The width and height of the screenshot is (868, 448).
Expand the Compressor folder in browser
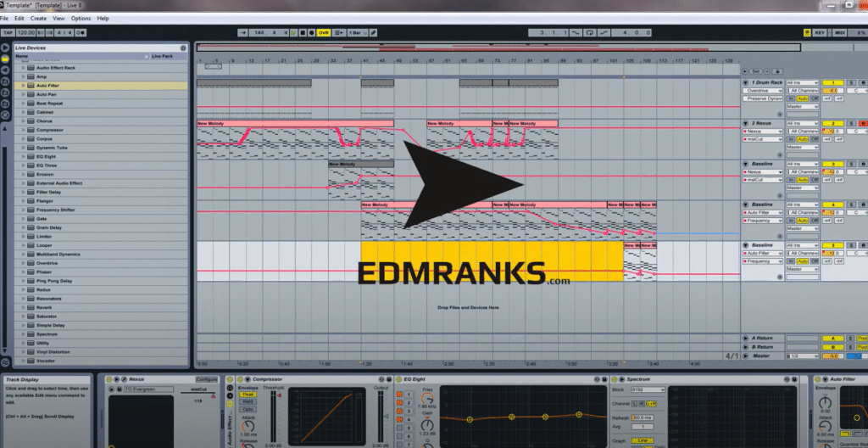pyautogui.click(x=24, y=130)
